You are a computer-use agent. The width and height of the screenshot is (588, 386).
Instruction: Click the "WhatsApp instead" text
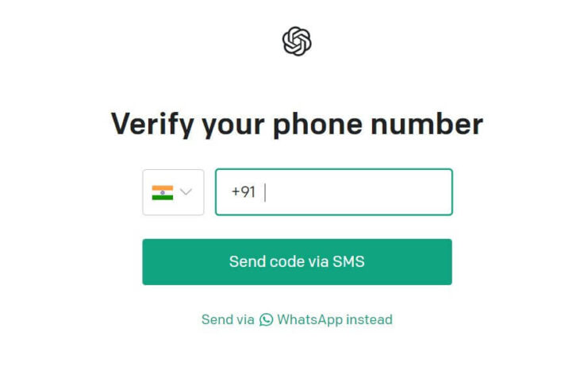click(x=335, y=320)
